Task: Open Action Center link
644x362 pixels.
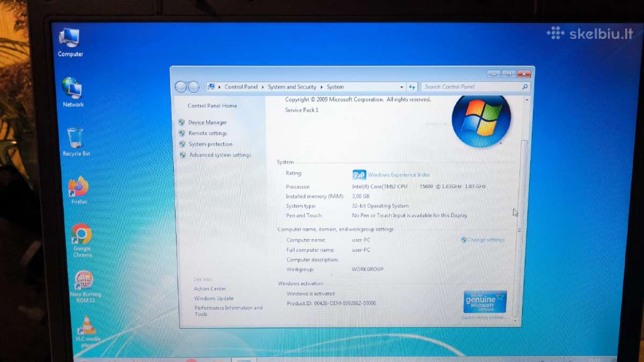Action: point(210,289)
